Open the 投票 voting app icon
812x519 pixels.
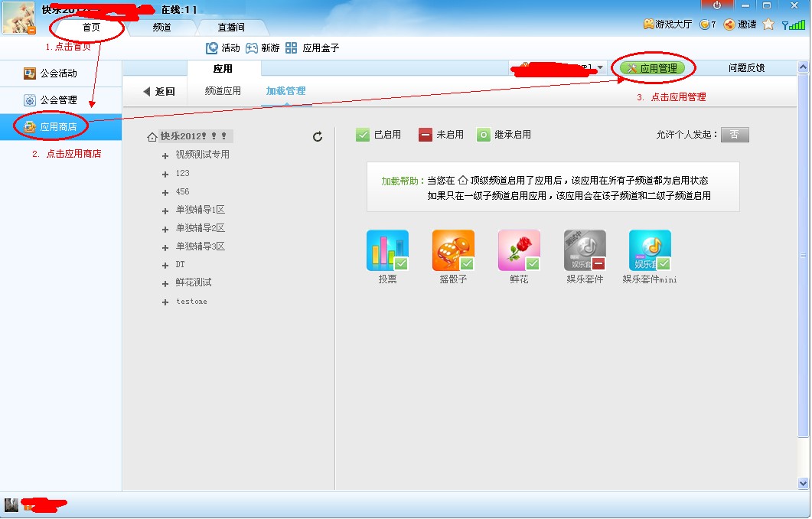(x=387, y=250)
